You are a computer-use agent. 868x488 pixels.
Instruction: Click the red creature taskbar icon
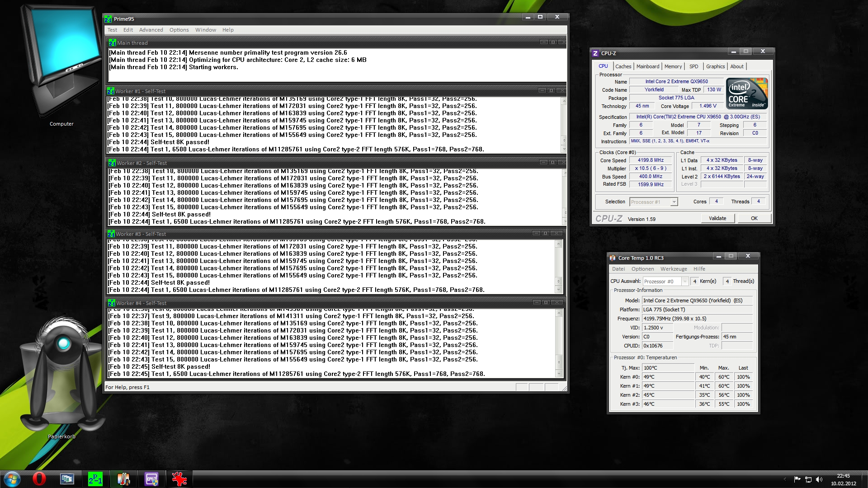pyautogui.click(x=179, y=478)
